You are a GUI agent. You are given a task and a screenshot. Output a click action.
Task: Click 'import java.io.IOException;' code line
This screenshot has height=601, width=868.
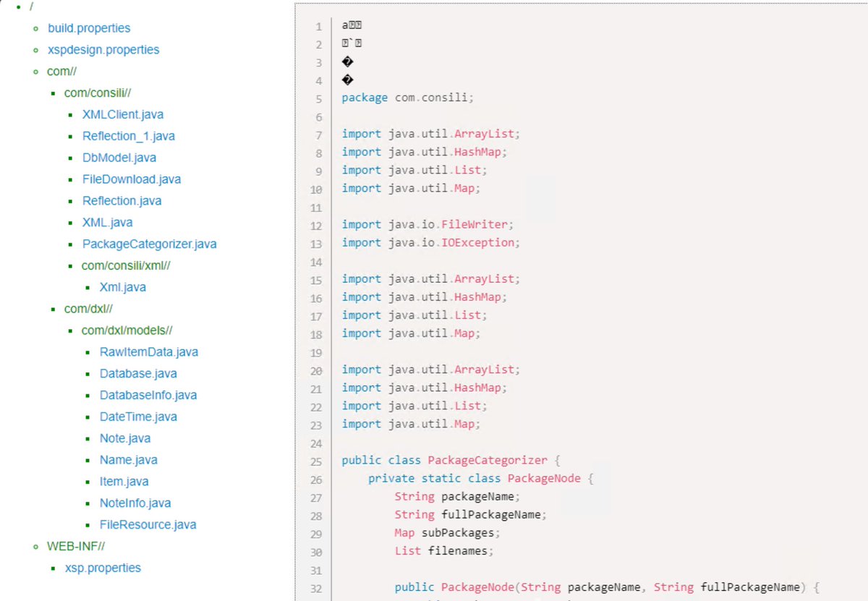click(x=430, y=242)
